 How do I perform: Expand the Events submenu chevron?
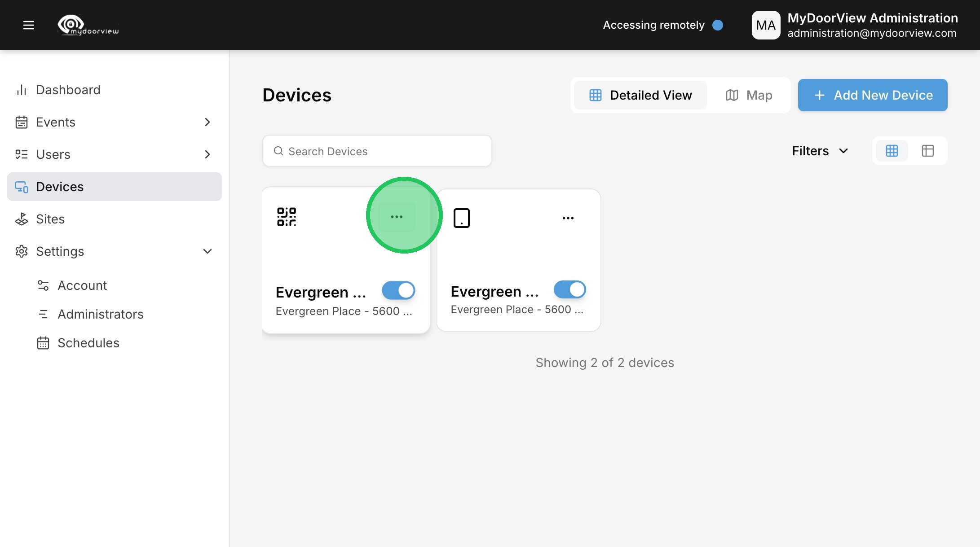tap(207, 122)
